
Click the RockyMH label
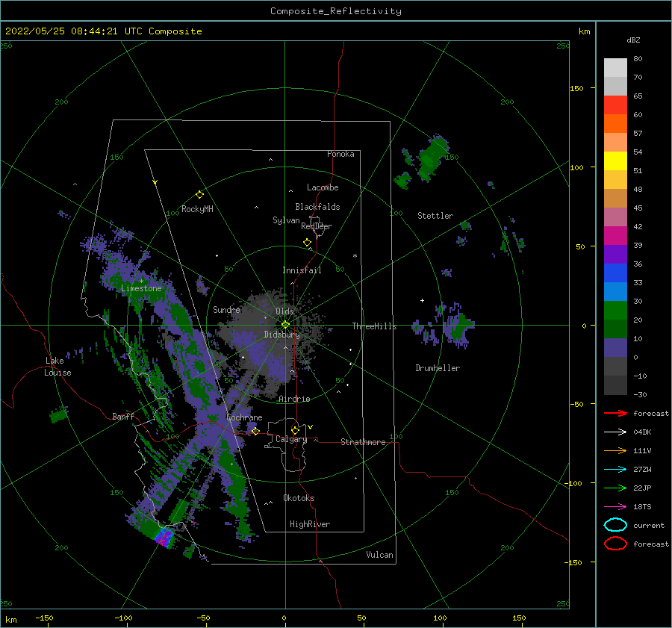197,209
